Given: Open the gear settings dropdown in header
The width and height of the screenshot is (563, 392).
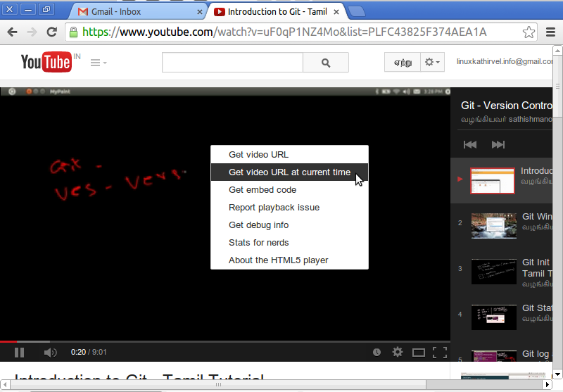Looking at the screenshot, I should (x=432, y=62).
